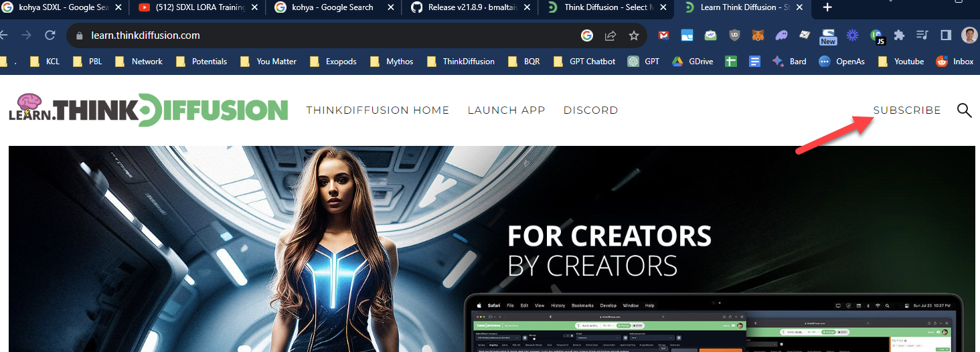
Task: Open the Youtube bookmark folder
Action: (x=900, y=62)
